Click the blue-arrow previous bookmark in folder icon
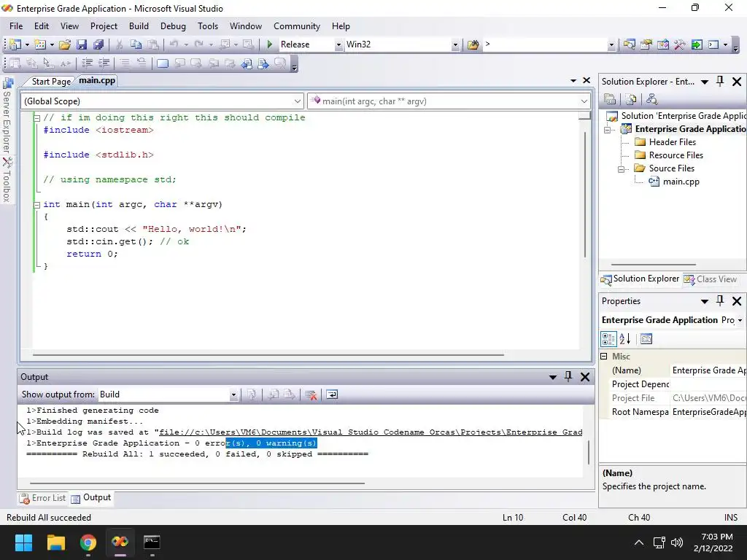The height and width of the screenshot is (560, 747). pyautogui.click(x=247, y=63)
